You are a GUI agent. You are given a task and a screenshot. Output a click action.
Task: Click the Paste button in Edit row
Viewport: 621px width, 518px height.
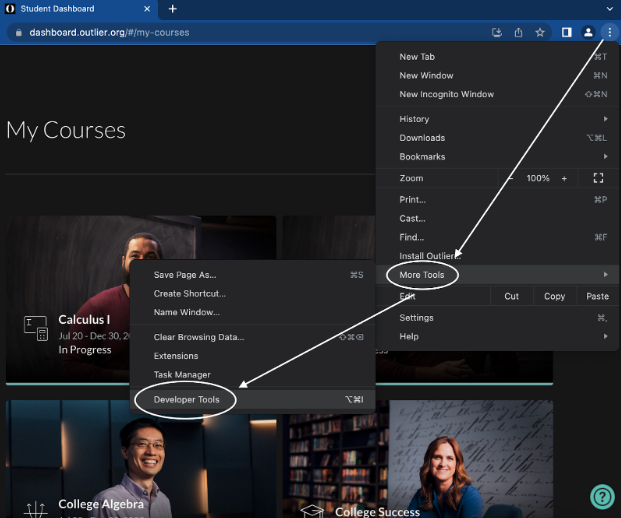coord(597,296)
